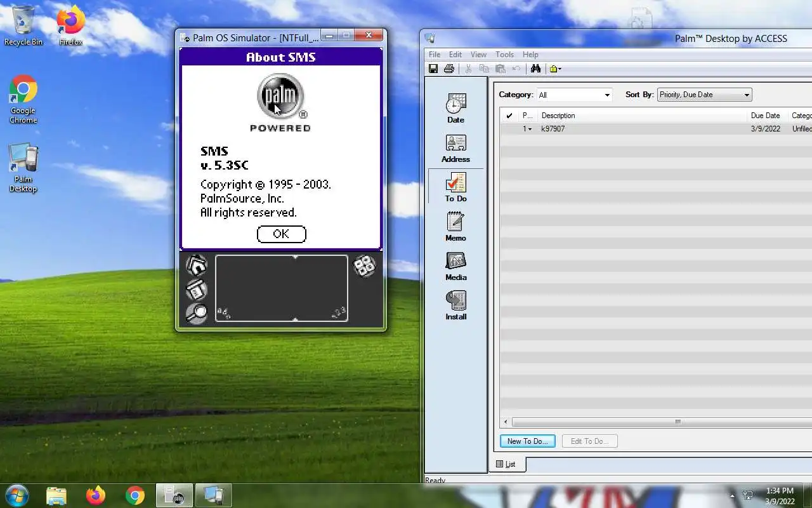Screen dimensions: 812x508
Task: Click the taskbar clock showing 1:34 PM
Action: tap(780, 495)
